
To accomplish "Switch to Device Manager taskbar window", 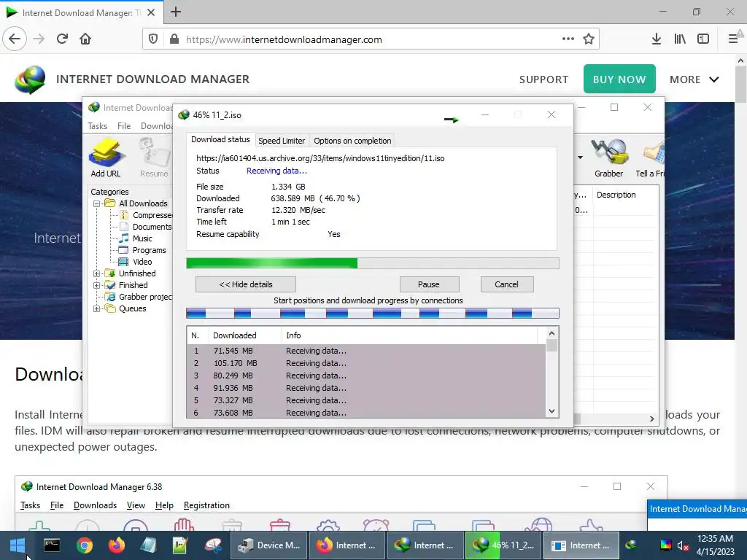I will pyautogui.click(x=269, y=545).
